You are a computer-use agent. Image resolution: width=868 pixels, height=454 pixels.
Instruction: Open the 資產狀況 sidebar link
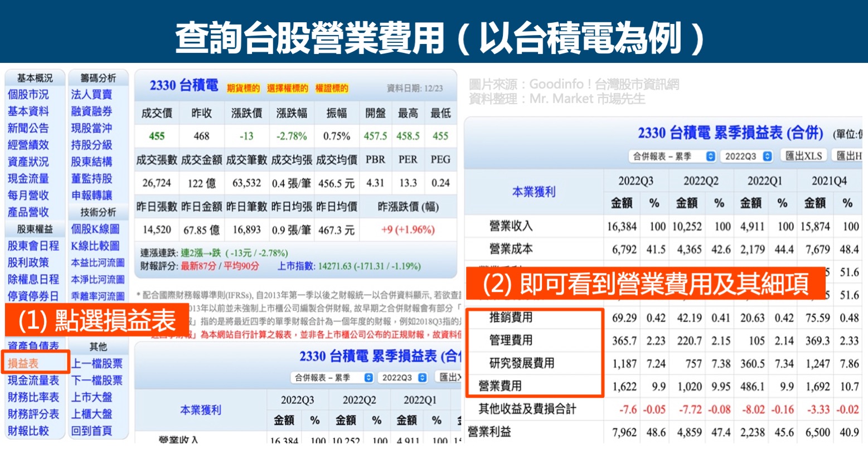pos(28,162)
